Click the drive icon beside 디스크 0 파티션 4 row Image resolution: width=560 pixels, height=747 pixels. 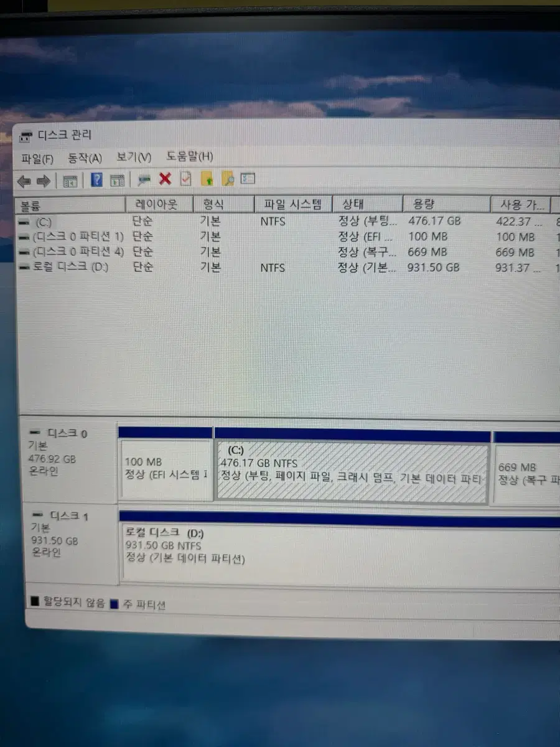click(x=24, y=253)
